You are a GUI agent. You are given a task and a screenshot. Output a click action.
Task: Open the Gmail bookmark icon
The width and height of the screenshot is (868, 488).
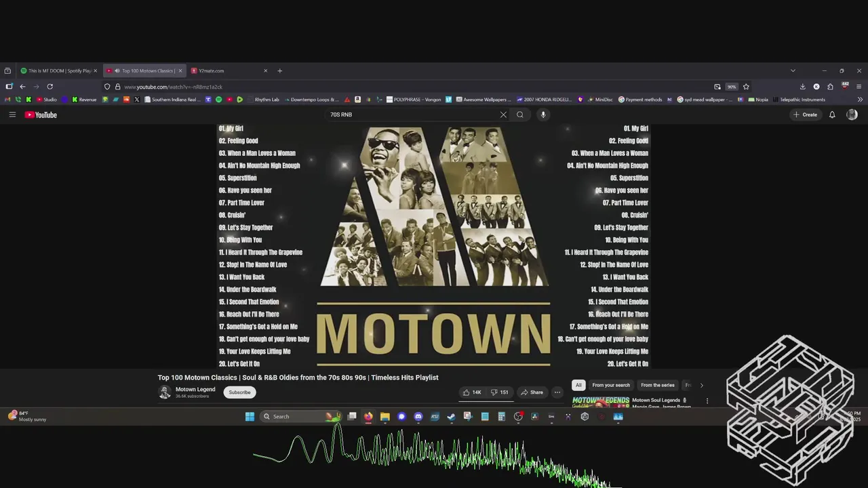tap(7, 100)
